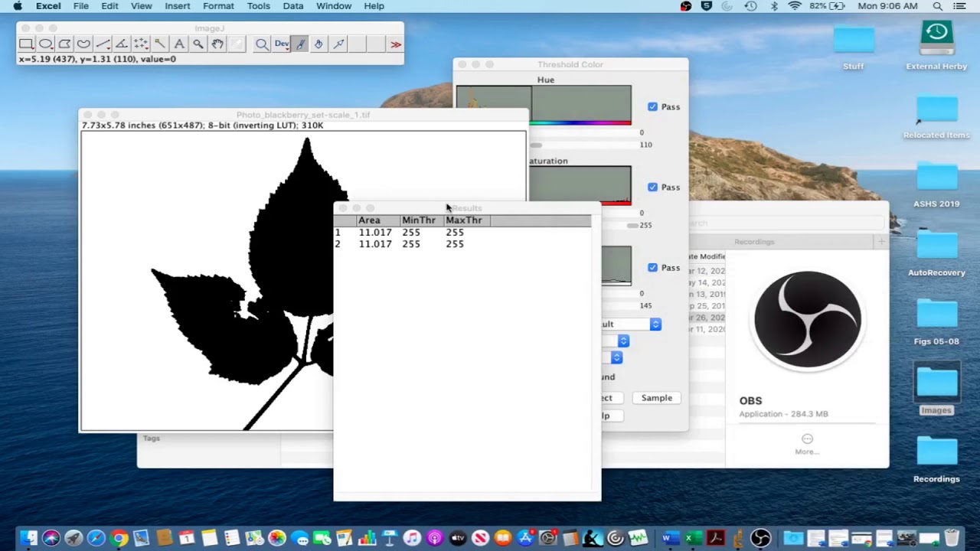Image resolution: width=980 pixels, height=551 pixels.
Task: Click the Wi-Fi status icon in menu bar
Action: (x=795, y=6)
